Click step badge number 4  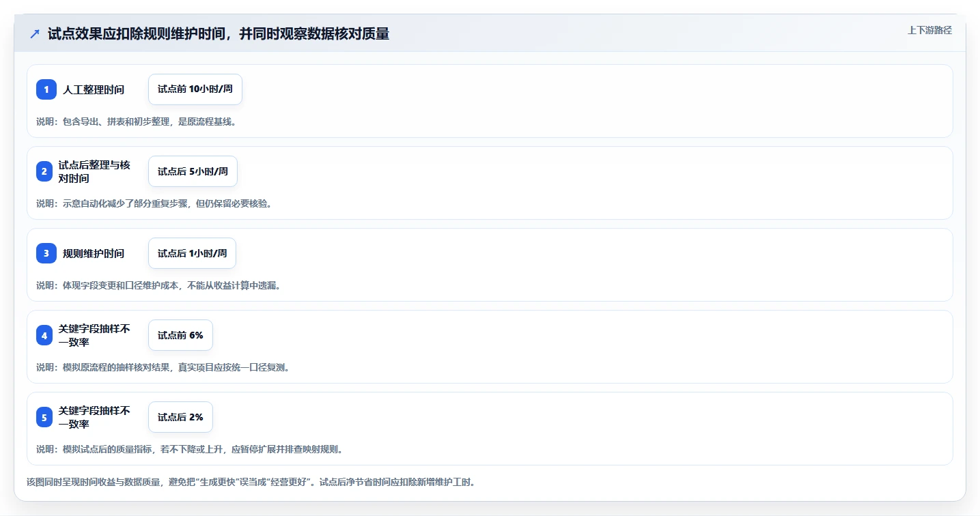point(44,335)
